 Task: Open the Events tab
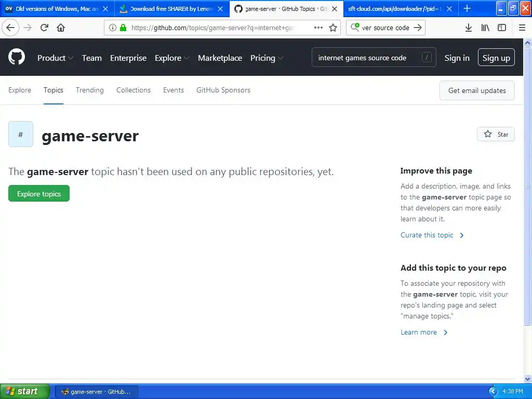point(174,90)
